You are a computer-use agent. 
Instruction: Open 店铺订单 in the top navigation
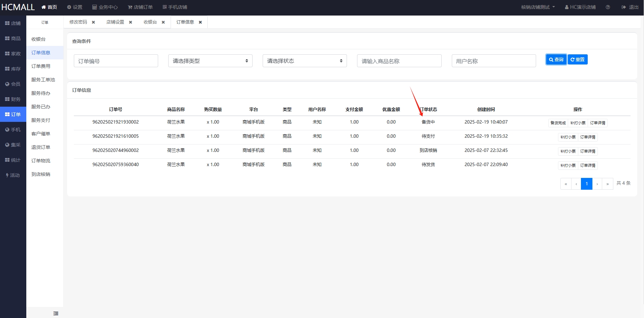click(x=140, y=7)
